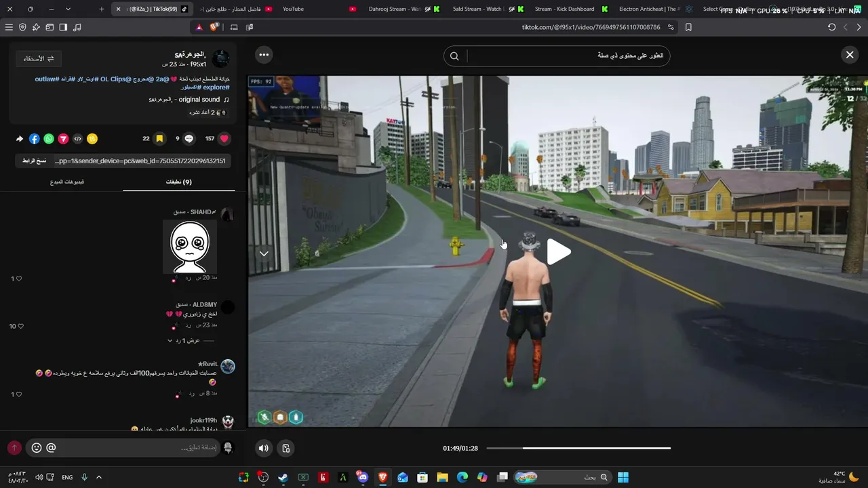The image size is (868, 488).
Task: Open the SHAHD comment sticker image
Action: tap(190, 246)
